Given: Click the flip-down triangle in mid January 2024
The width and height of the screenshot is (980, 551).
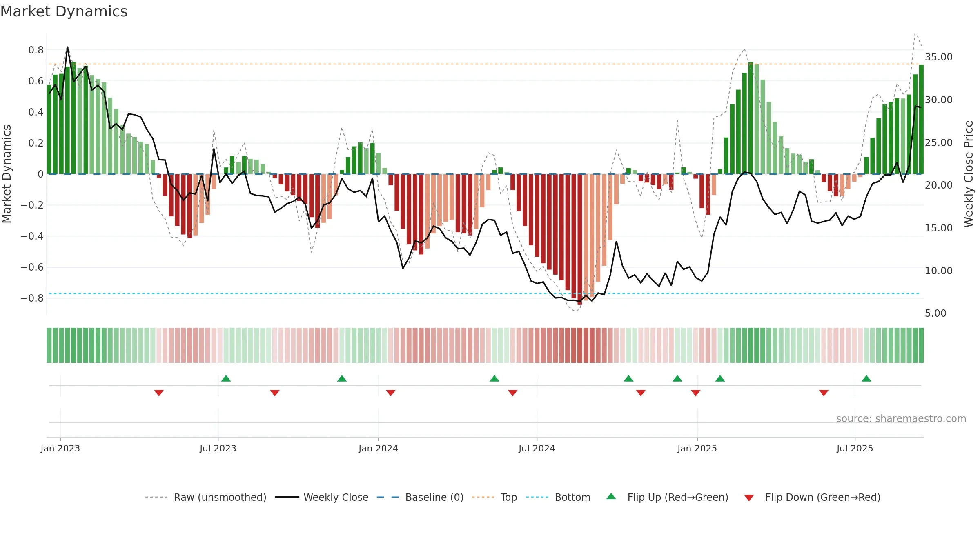Looking at the screenshot, I should click(390, 393).
